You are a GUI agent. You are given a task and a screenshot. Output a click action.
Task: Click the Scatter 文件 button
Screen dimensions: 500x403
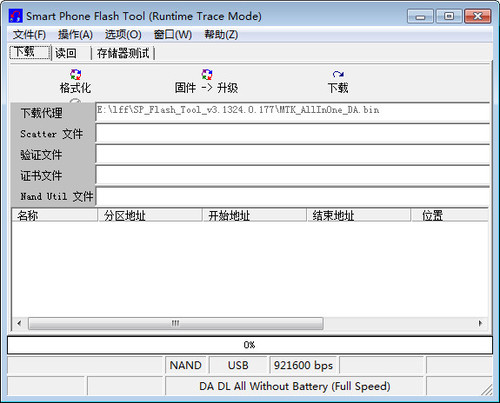[x=53, y=134]
